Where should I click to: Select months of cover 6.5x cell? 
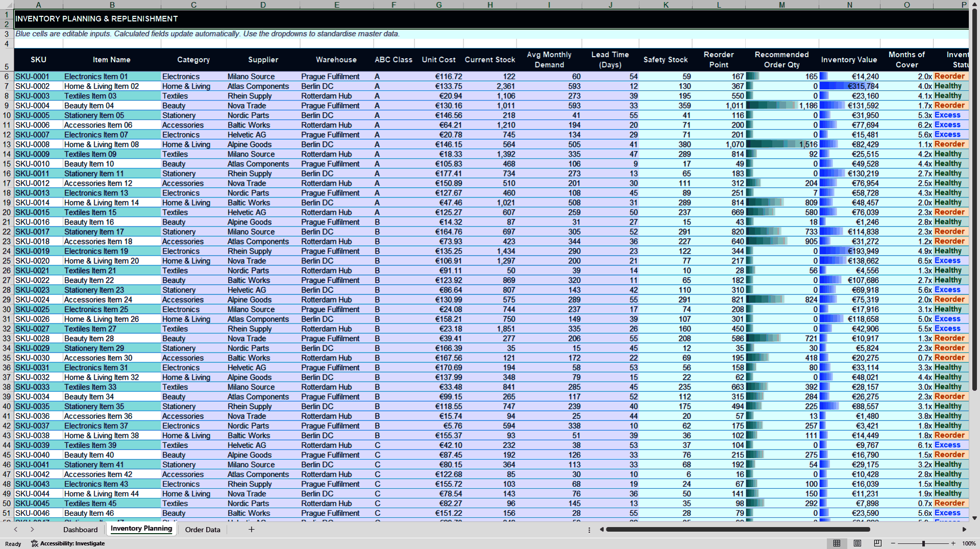point(906,261)
